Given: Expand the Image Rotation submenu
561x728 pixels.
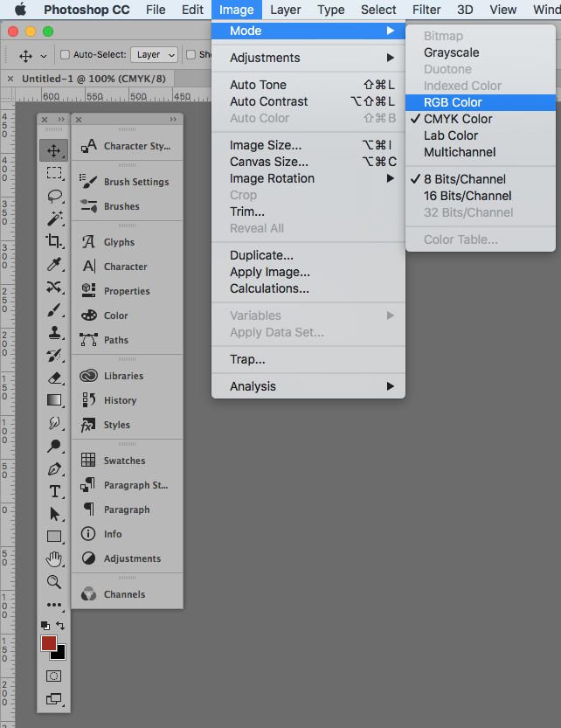Looking at the screenshot, I should (308, 178).
